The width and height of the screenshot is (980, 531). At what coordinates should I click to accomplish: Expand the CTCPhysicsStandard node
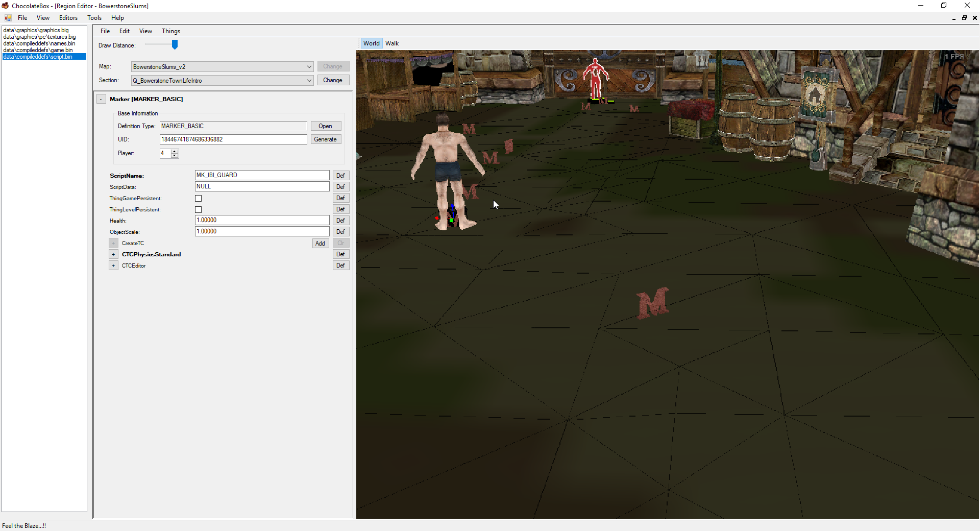[113, 254]
